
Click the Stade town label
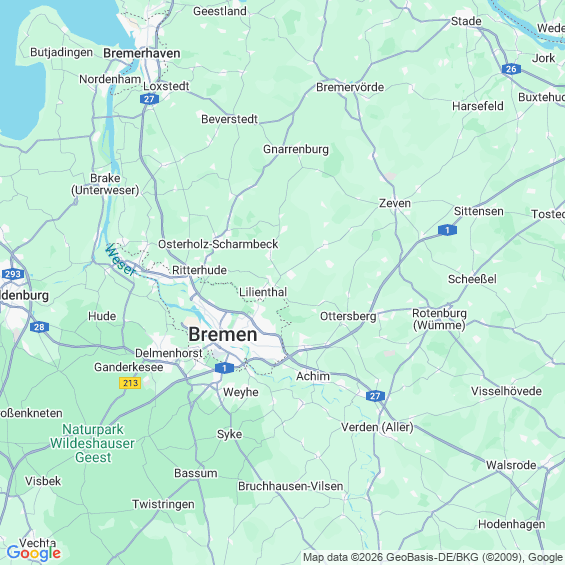tap(466, 21)
